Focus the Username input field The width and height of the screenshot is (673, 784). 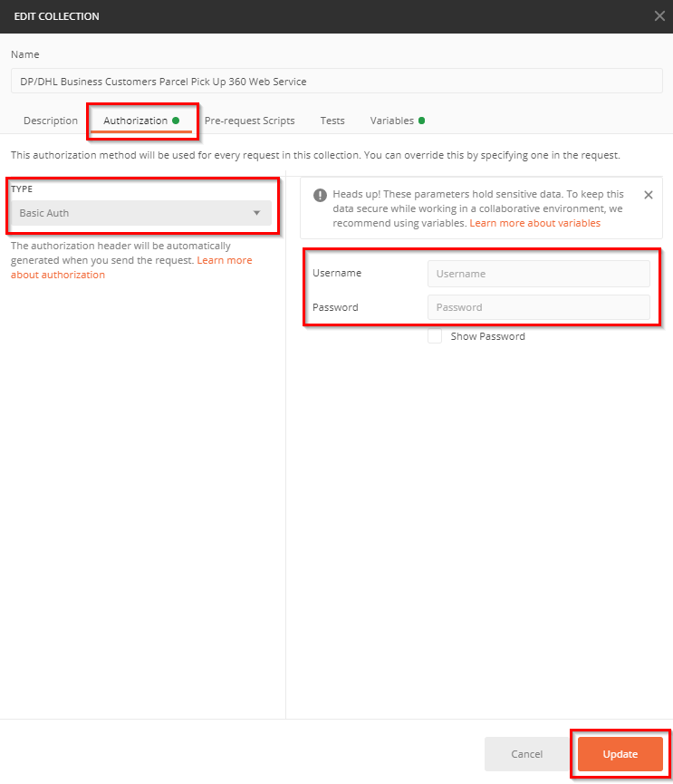tap(538, 274)
